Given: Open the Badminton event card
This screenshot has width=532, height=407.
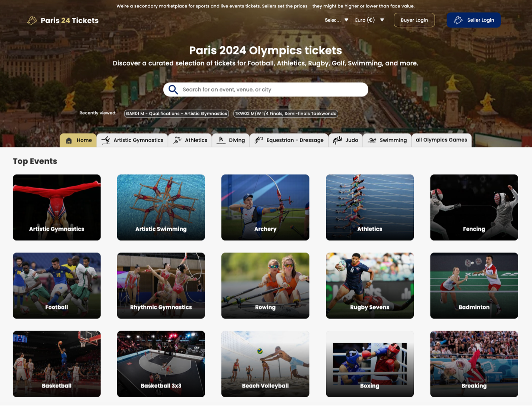Looking at the screenshot, I should [474, 286].
